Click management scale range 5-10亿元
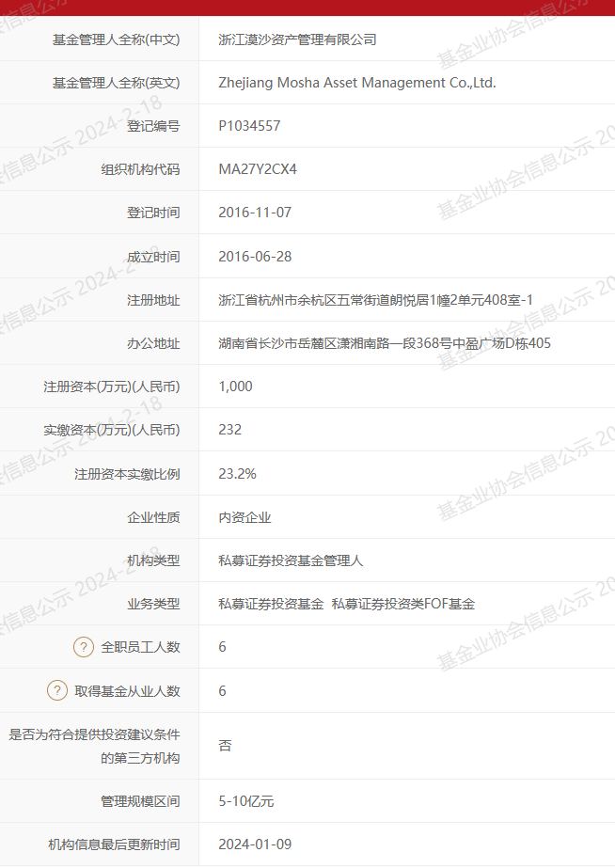Image resolution: width=615 pixels, height=868 pixels. tap(245, 801)
